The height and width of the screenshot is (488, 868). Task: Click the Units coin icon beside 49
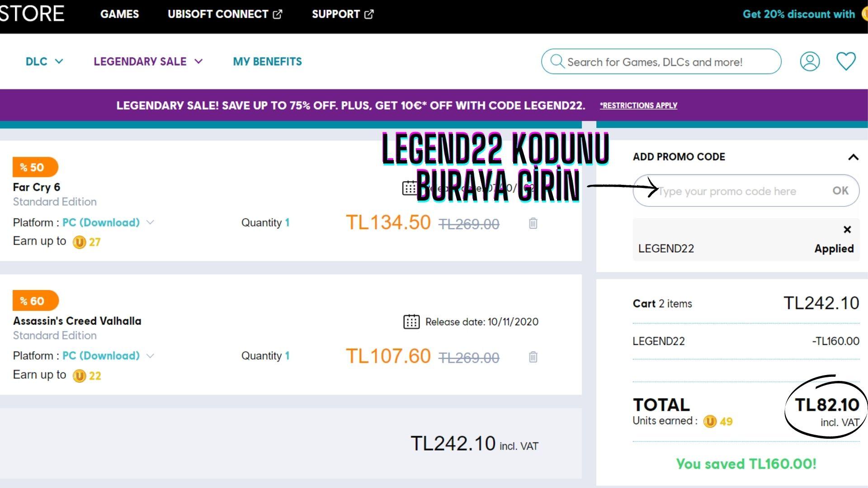coord(710,422)
